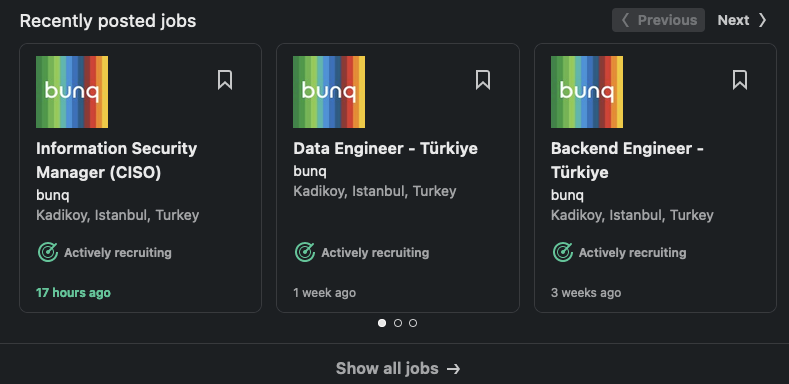Click the Recently posted jobs heading
Viewport: 789px width, 384px height.
click(x=108, y=21)
